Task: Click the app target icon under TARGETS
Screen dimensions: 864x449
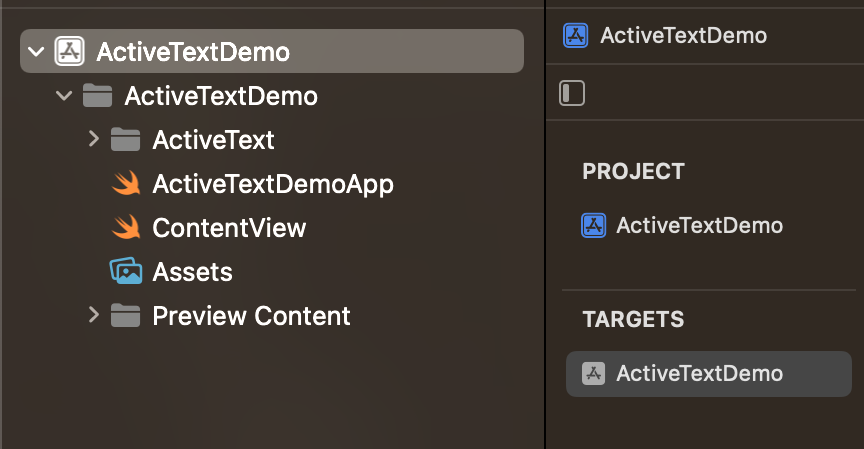Action: tap(594, 373)
